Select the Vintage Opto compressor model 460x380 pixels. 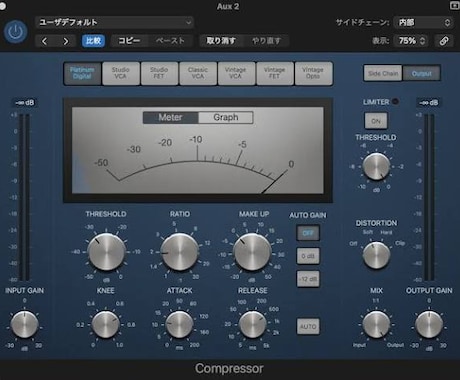[313, 73]
